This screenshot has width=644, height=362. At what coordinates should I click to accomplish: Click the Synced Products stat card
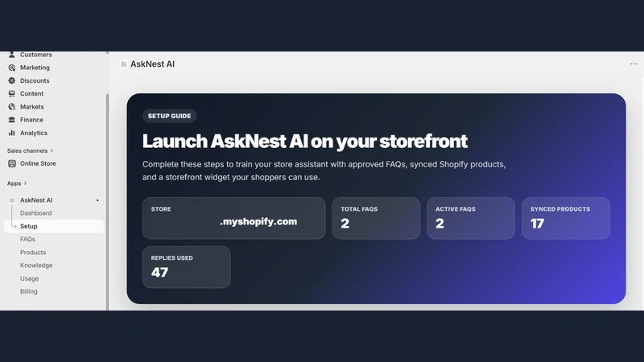pyautogui.click(x=566, y=218)
